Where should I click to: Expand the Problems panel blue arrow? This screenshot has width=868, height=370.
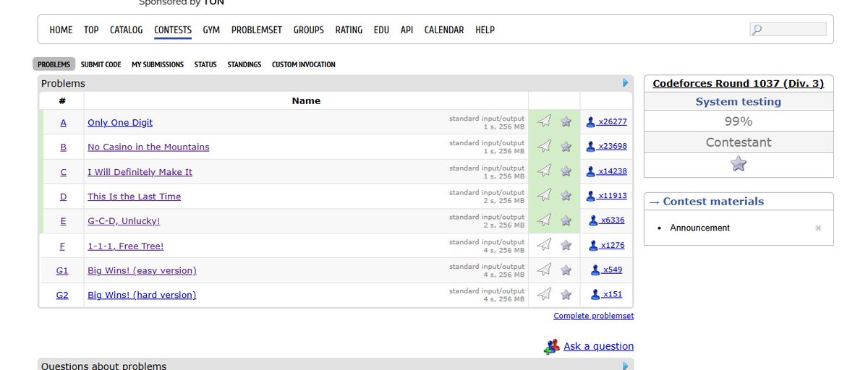coord(626,83)
